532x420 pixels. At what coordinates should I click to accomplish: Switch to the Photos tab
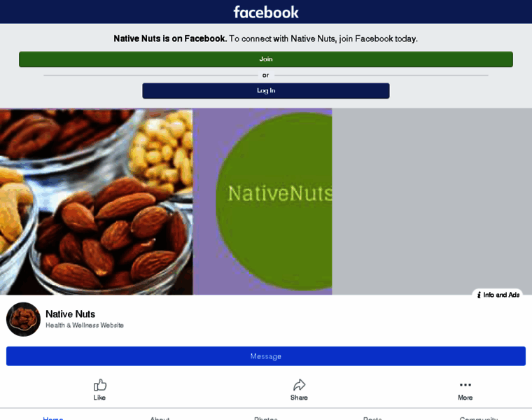tap(266, 418)
